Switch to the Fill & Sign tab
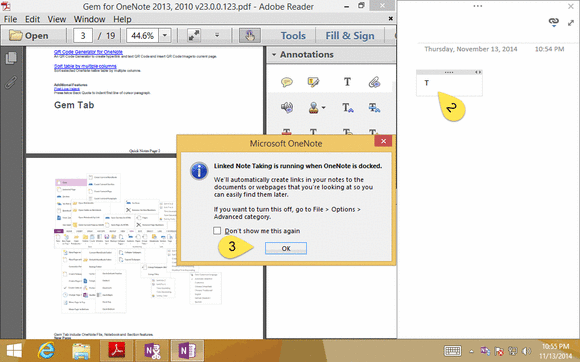Viewport: 580px width, 362px height. click(x=350, y=35)
